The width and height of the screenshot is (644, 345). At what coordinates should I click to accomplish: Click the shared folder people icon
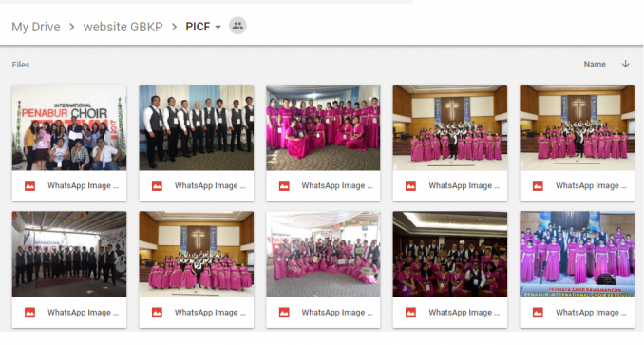pos(237,26)
